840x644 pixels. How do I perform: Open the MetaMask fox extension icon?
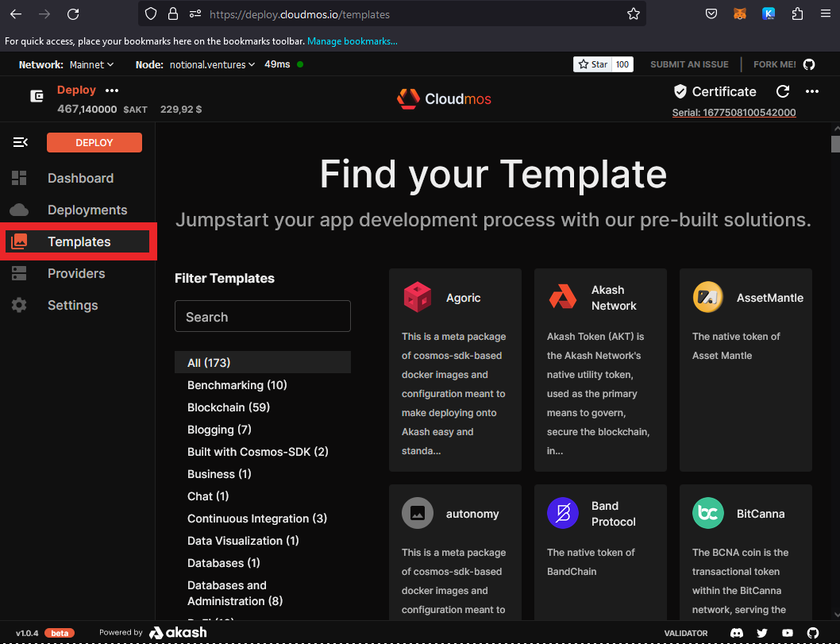739,14
